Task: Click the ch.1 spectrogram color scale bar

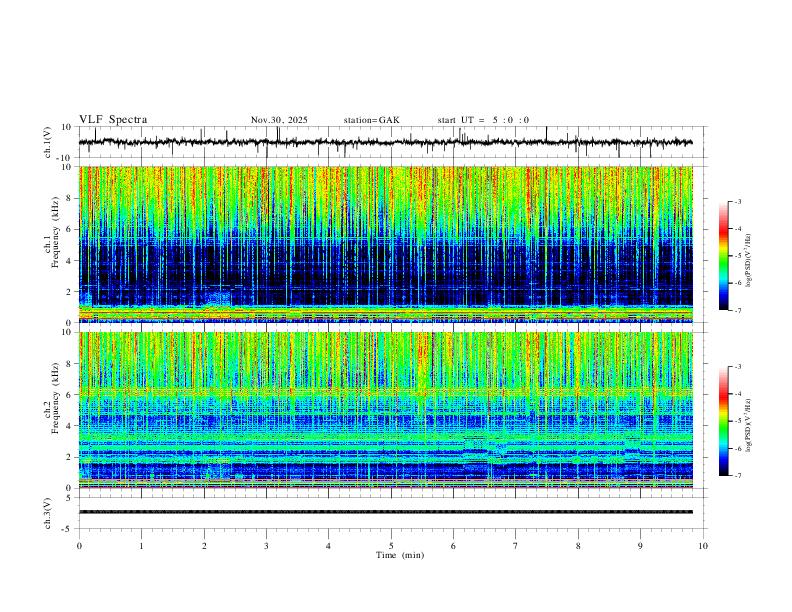Action: (x=723, y=256)
